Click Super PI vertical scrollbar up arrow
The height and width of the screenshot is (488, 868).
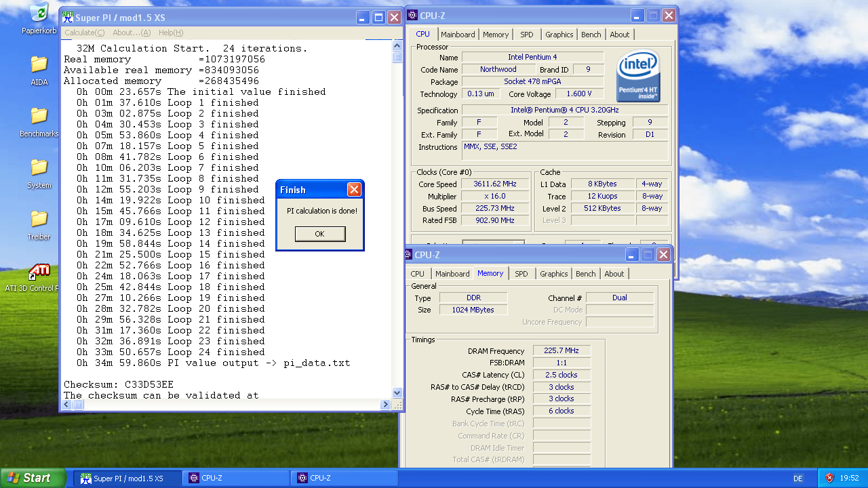tap(397, 46)
